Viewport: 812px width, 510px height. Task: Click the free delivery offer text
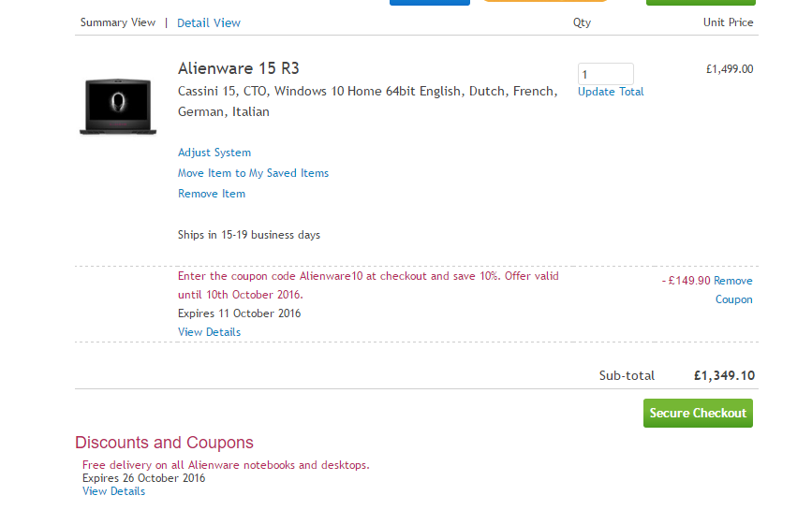click(226, 465)
